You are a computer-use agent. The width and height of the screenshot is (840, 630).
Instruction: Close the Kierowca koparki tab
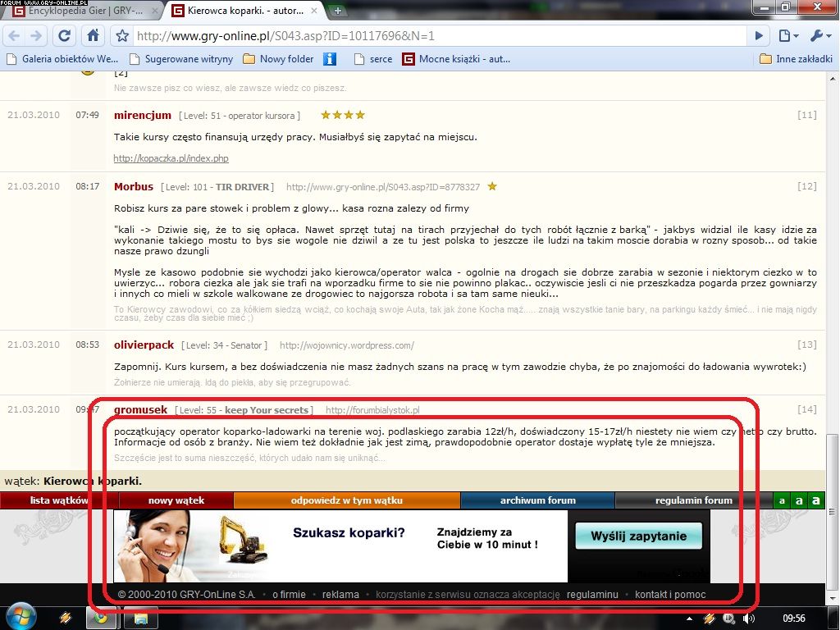tap(314, 11)
